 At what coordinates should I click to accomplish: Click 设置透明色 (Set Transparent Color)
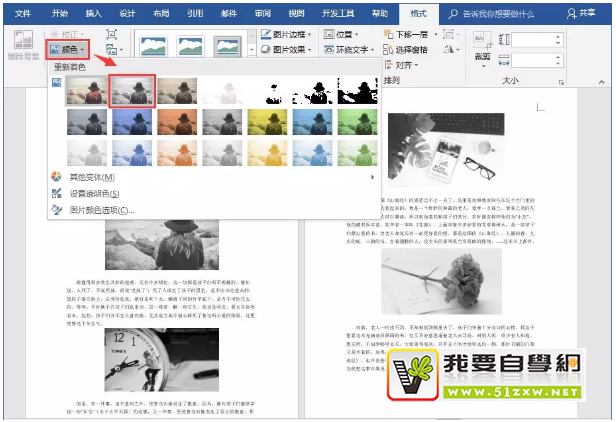point(96,193)
